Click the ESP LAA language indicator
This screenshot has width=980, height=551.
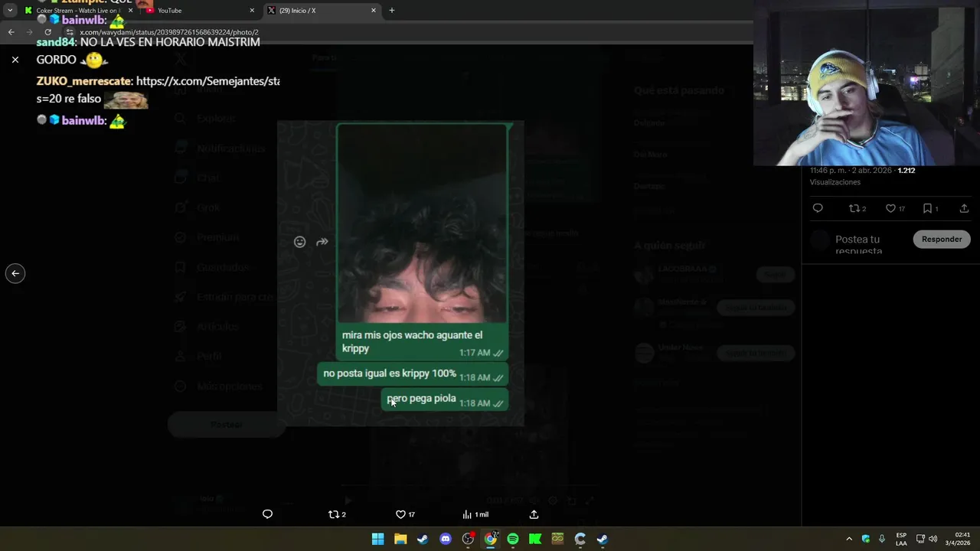point(901,539)
